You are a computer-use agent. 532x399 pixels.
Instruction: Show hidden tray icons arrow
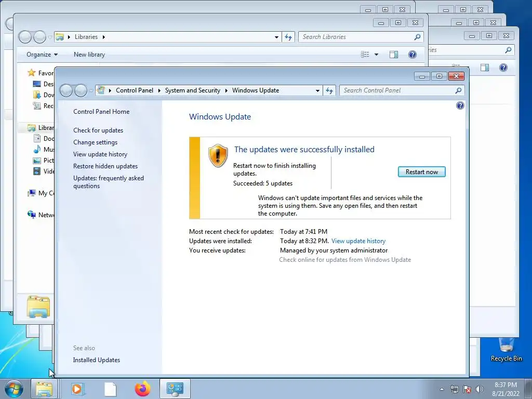[x=442, y=389]
